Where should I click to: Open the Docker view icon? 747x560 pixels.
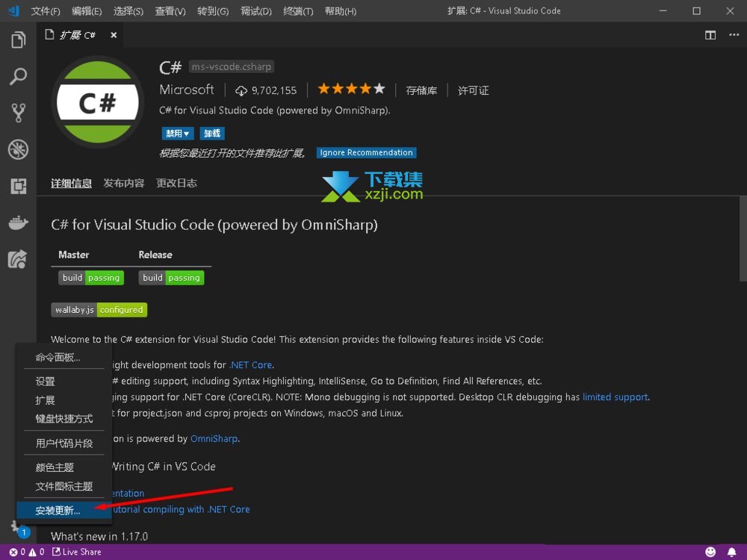18,223
